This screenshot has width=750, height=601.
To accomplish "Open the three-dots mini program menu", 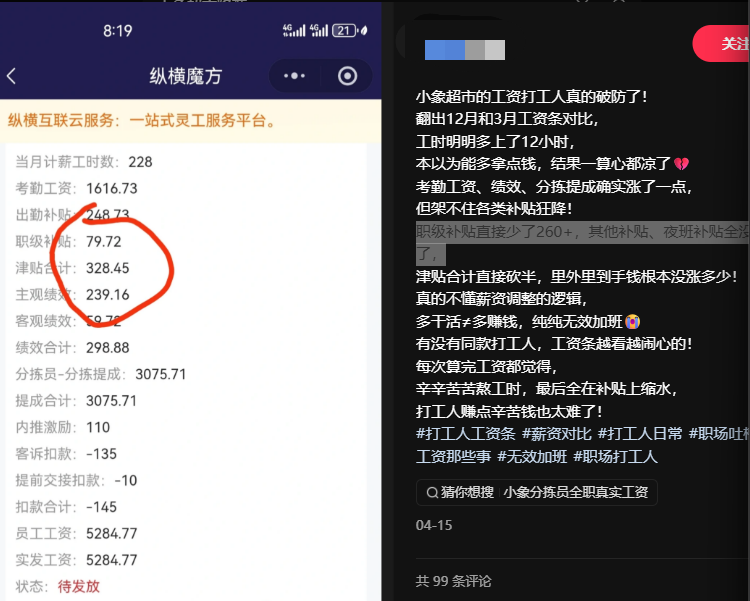I will pos(294,76).
